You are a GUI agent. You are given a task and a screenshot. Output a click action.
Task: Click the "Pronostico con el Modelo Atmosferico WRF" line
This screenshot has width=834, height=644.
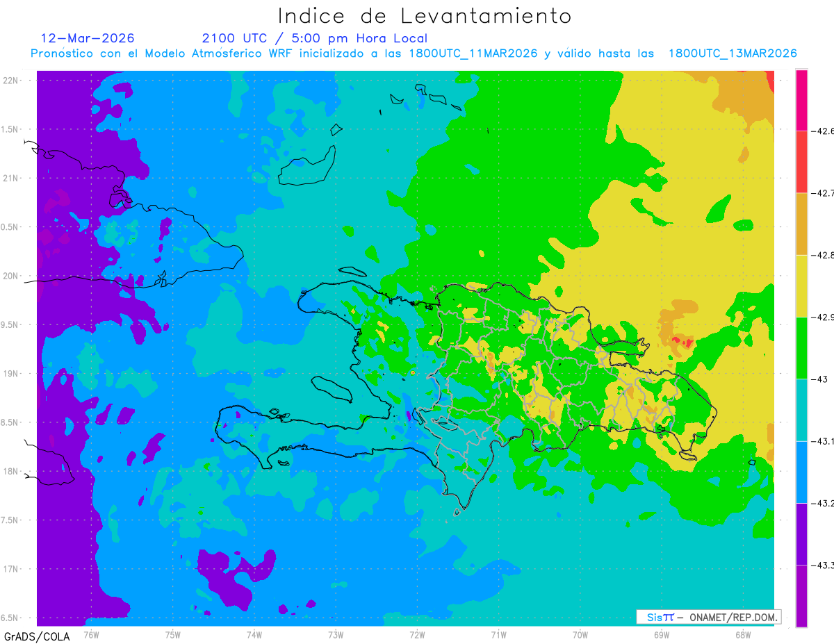[x=414, y=53]
